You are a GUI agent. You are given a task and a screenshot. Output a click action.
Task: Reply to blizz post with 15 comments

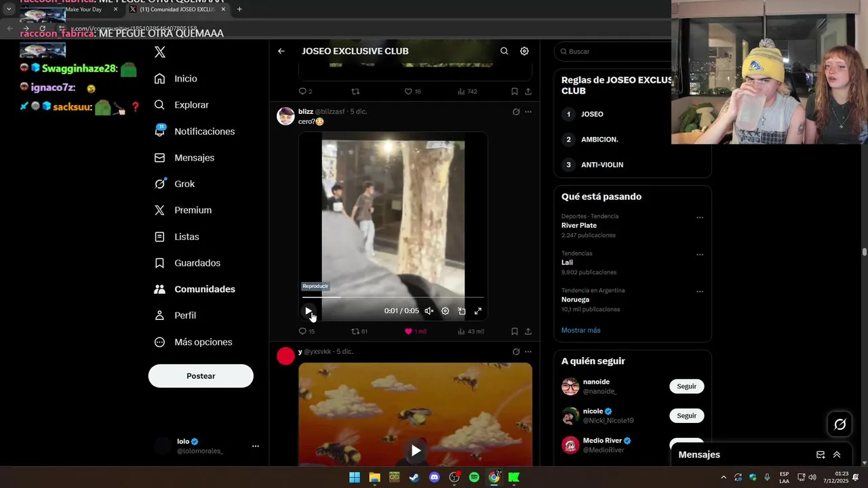click(307, 331)
